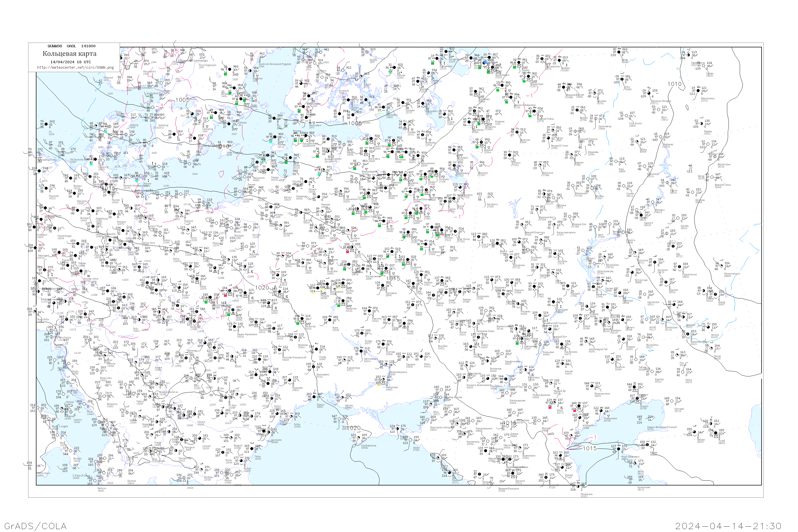Click the orange square at Запорожье station
798x532 pixels.
[x=379, y=384]
